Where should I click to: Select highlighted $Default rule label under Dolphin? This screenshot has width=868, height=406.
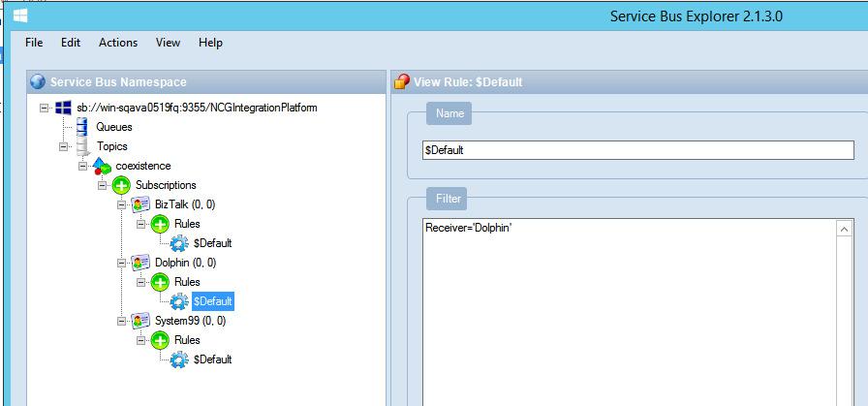(x=212, y=301)
